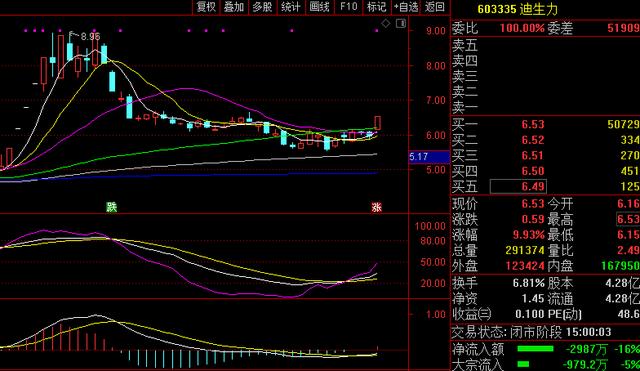Click the diamond icon above the chart

(386, 24)
